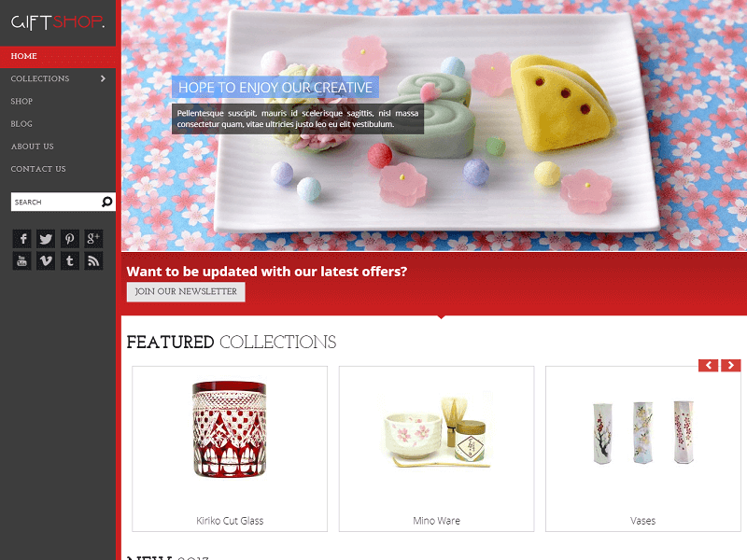
Task: Expand the Collections submenu arrow
Action: 103,78
